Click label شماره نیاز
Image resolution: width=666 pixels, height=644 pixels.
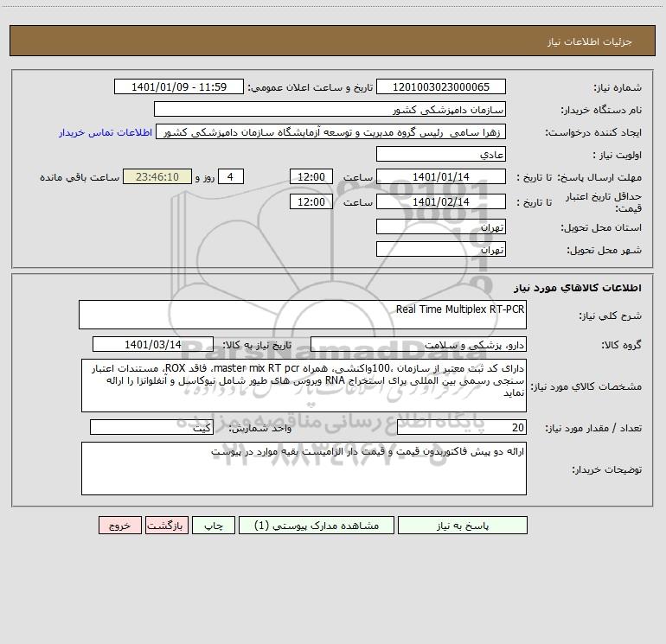(618, 87)
